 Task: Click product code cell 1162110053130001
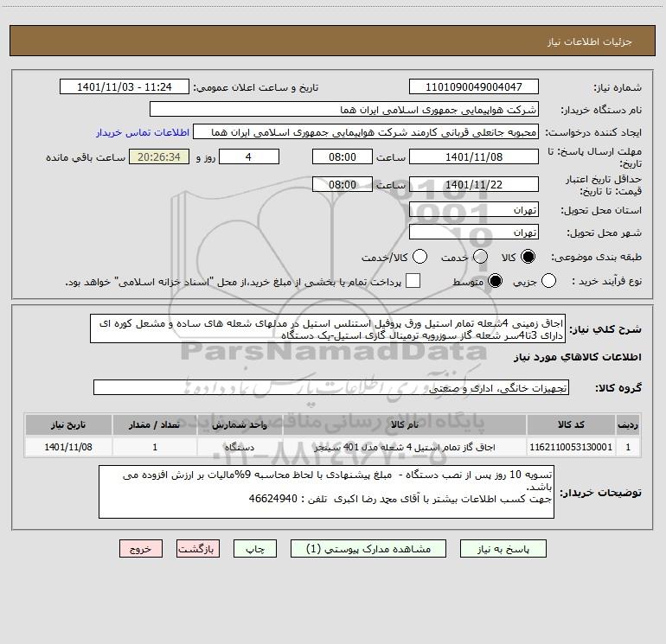(x=571, y=447)
